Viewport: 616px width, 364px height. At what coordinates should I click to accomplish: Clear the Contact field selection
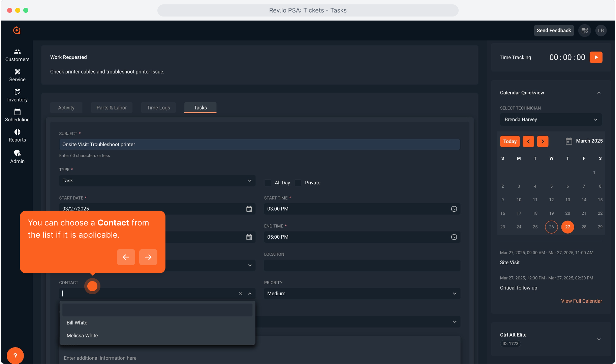pyautogui.click(x=241, y=294)
